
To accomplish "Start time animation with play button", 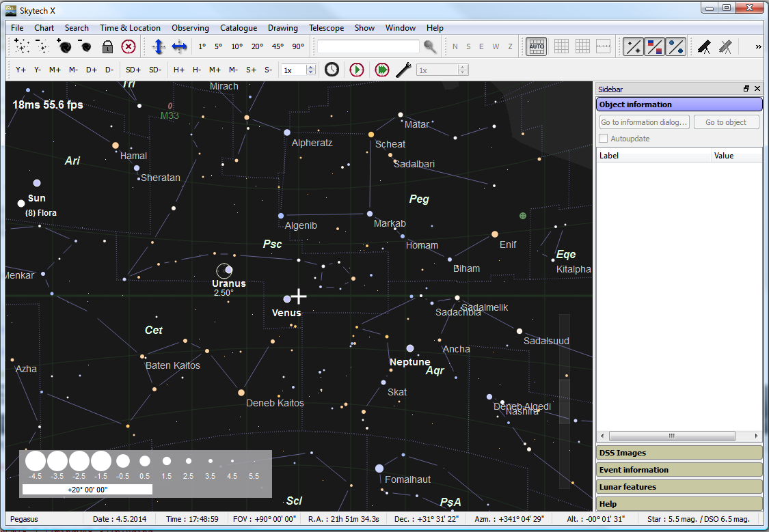I will click(357, 70).
